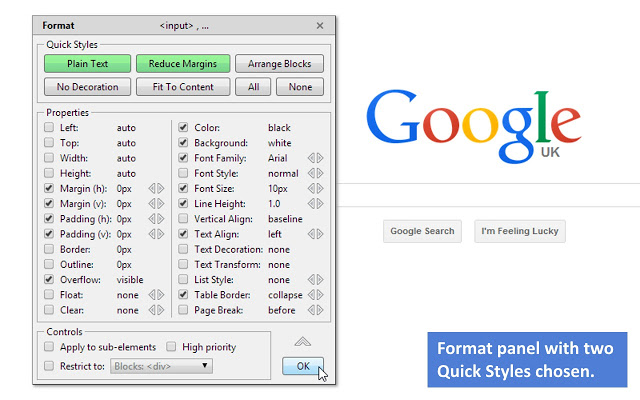Click the 'white' Background value

pos(280,143)
